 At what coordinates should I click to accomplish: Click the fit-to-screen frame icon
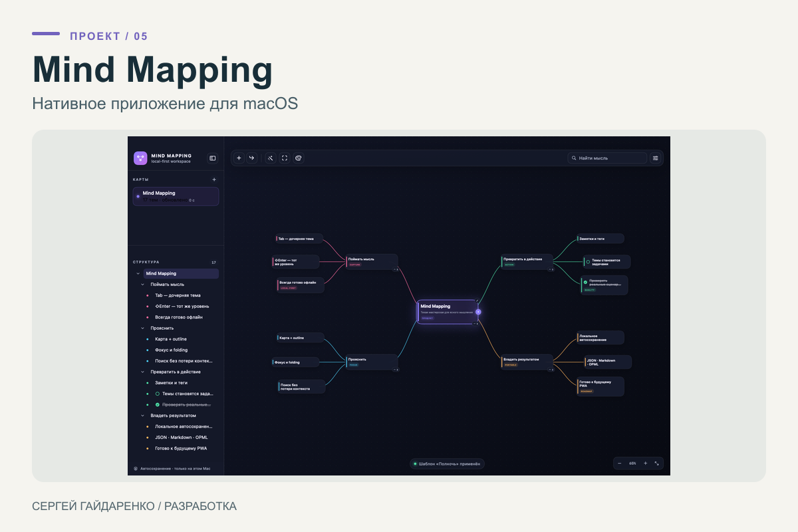[285, 158]
